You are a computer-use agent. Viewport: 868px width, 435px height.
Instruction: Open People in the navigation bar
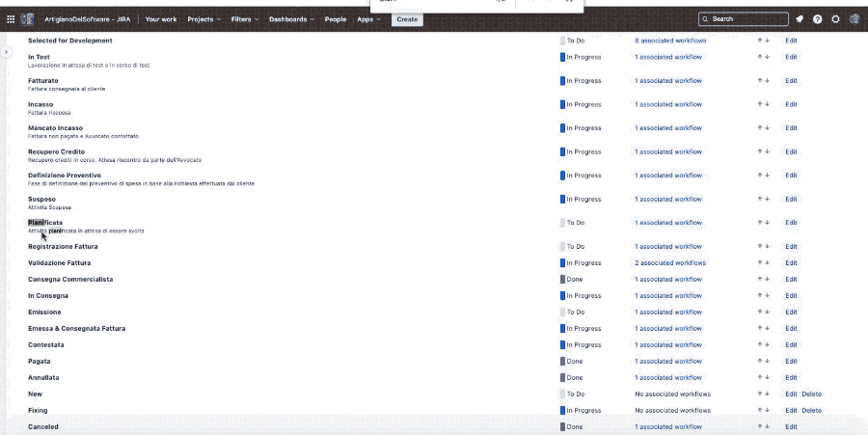(336, 19)
